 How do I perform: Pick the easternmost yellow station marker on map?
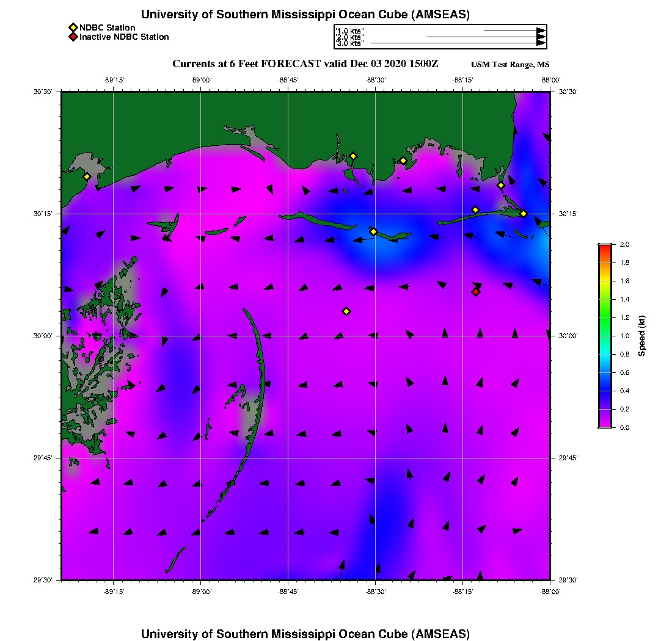524,214
